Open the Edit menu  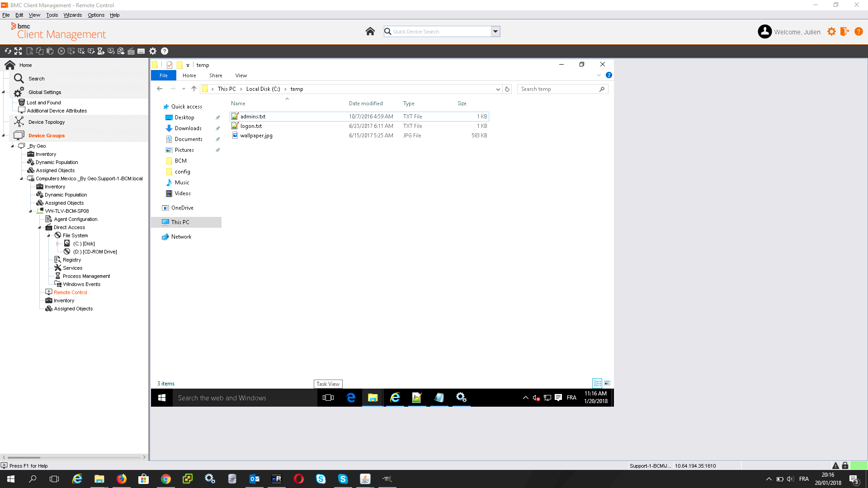[19, 15]
